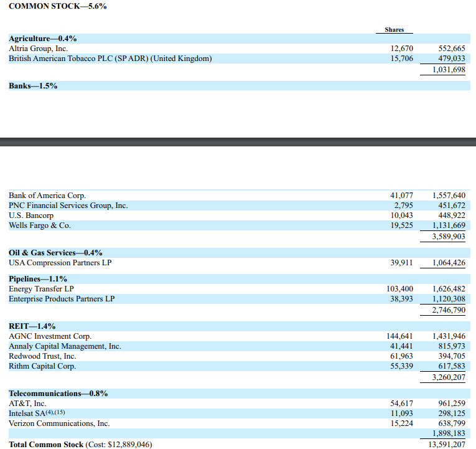The height and width of the screenshot is (449, 476).
Task: Click USA Compression Partners LP name
Action: tap(60, 263)
